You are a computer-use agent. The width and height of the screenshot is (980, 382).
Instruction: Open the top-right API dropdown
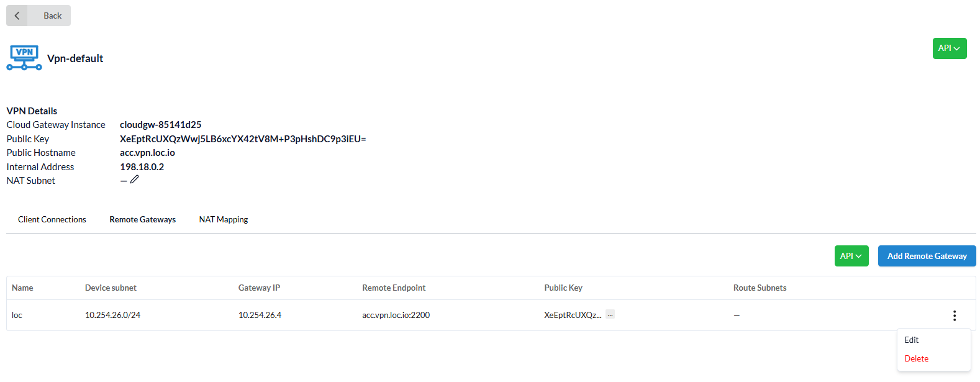[x=949, y=48]
